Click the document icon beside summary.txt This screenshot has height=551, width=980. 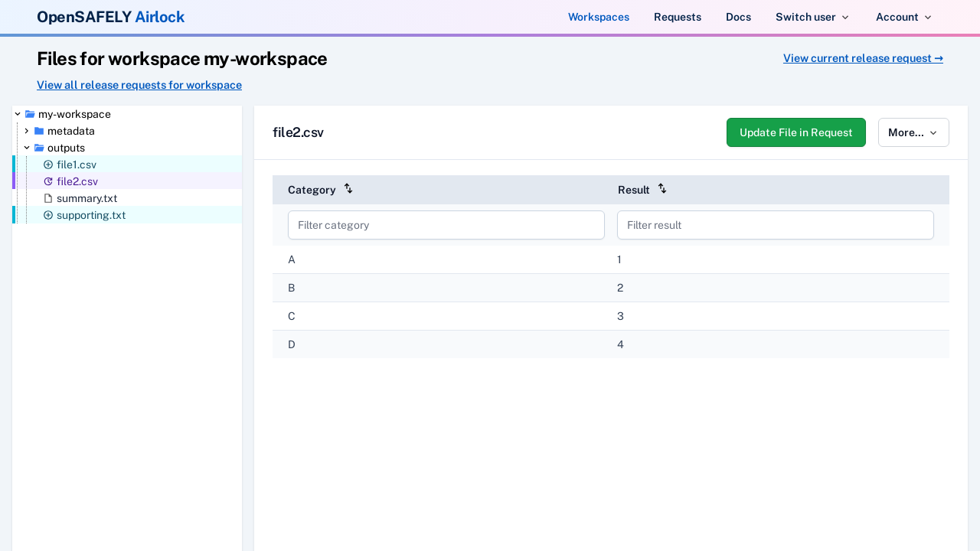click(x=48, y=198)
